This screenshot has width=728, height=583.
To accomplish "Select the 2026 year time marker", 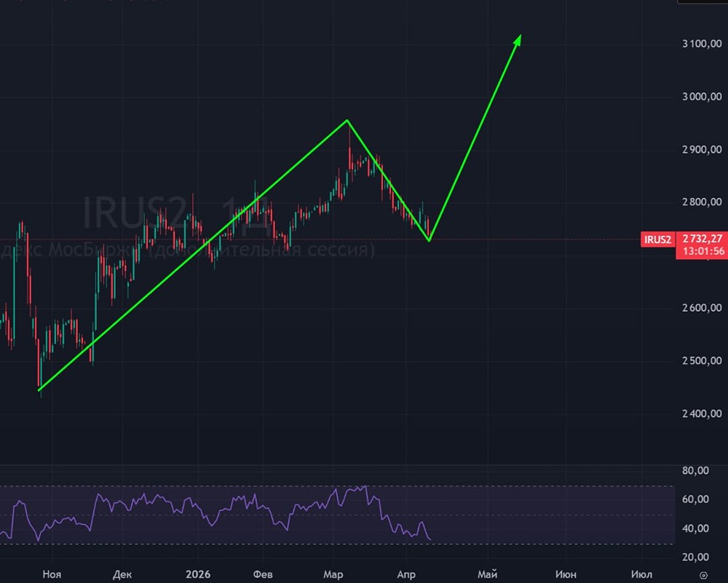I will pos(198,575).
